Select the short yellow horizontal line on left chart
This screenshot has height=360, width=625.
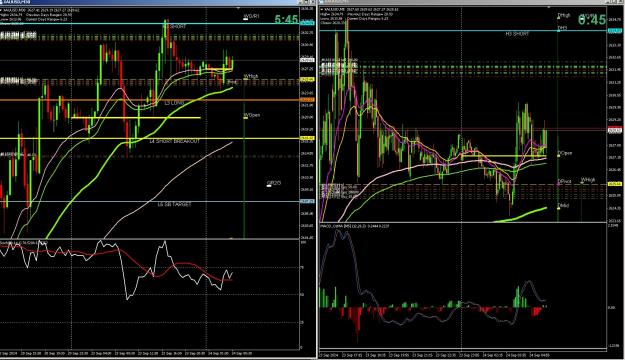click(x=136, y=118)
